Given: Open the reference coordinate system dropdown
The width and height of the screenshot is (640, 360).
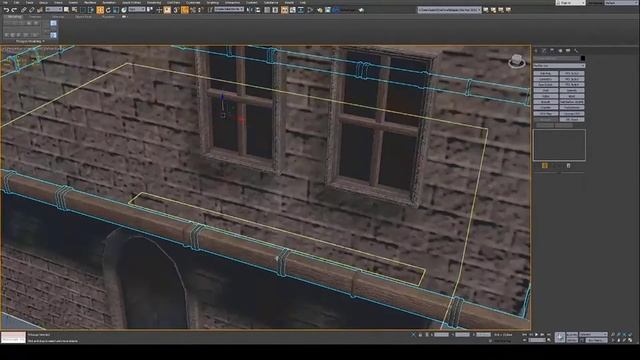Looking at the screenshot, I should (x=137, y=9).
